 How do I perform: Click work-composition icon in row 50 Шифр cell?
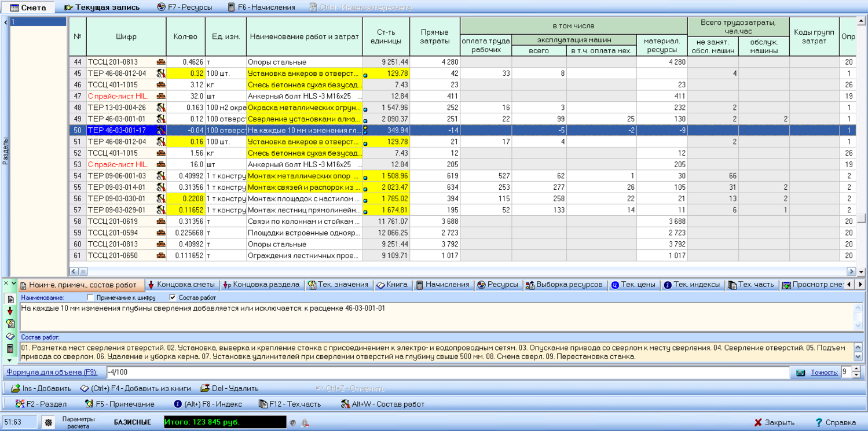161,130
